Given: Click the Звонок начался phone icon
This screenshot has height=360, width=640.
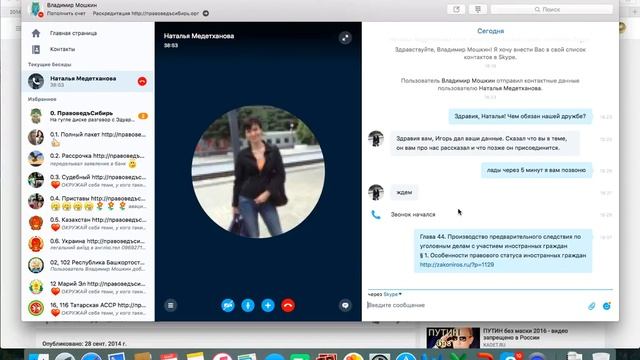Looking at the screenshot, I should point(376,215).
